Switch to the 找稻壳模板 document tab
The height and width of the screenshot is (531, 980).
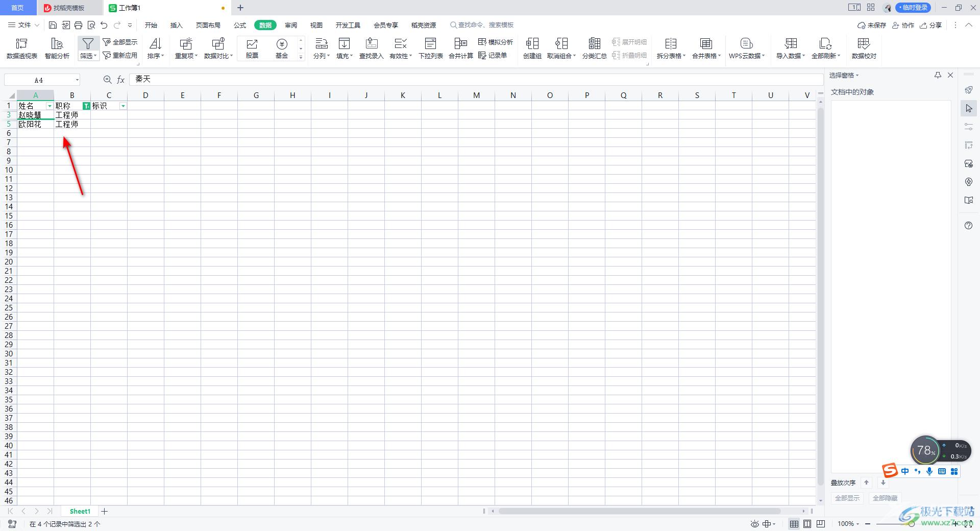pos(69,8)
